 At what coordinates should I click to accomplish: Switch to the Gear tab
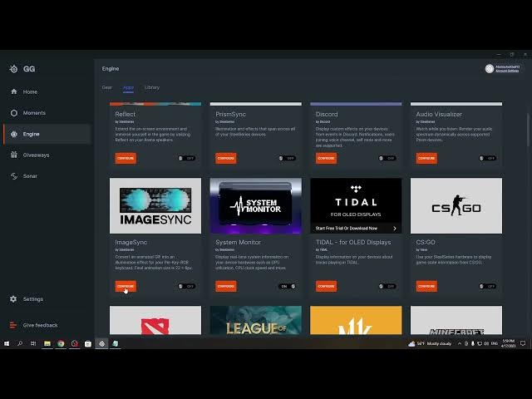tap(107, 87)
